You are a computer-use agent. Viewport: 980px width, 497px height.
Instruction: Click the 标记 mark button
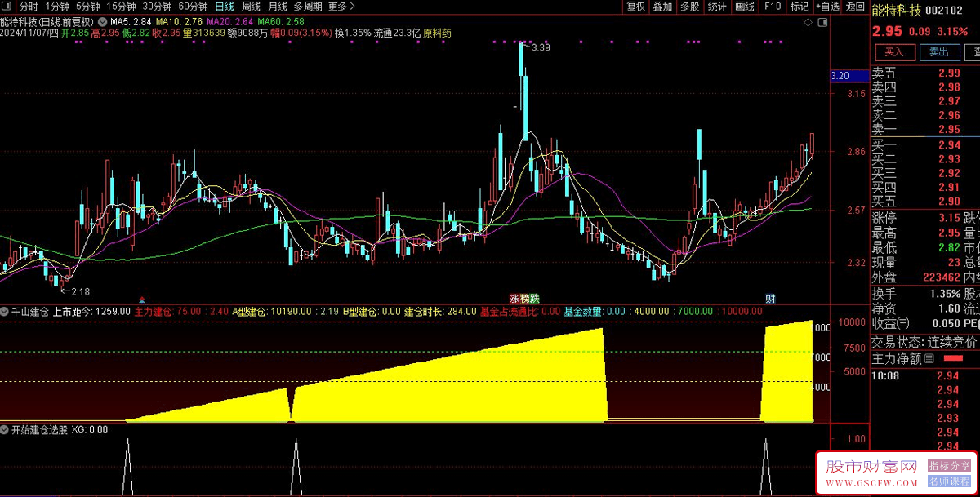(x=800, y=7)
